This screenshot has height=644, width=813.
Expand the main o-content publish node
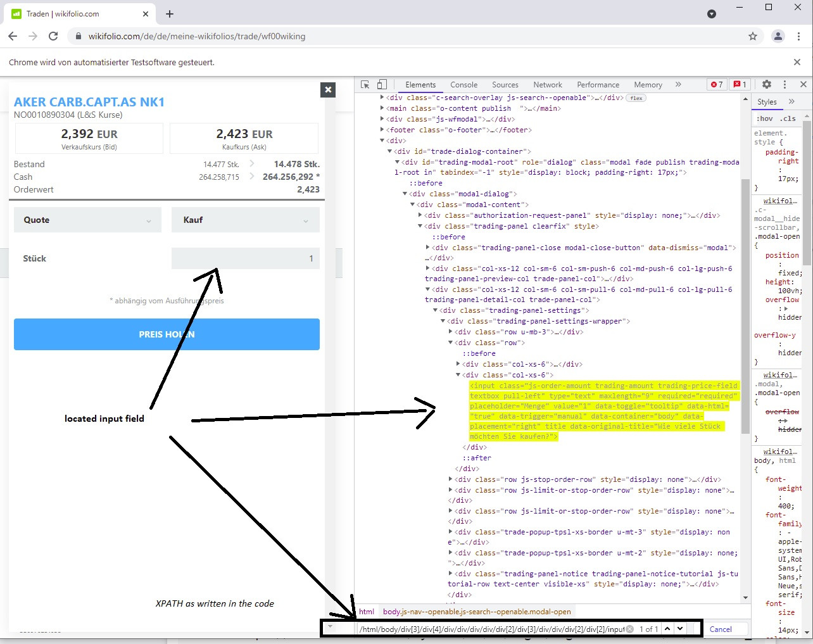tap(382, 108)
